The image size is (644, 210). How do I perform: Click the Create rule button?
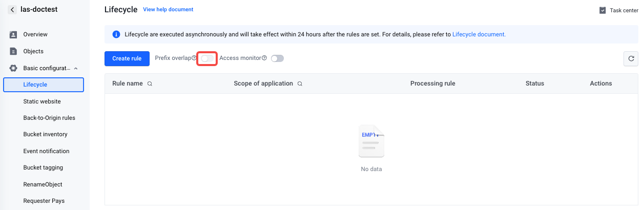tap(127, 58)
